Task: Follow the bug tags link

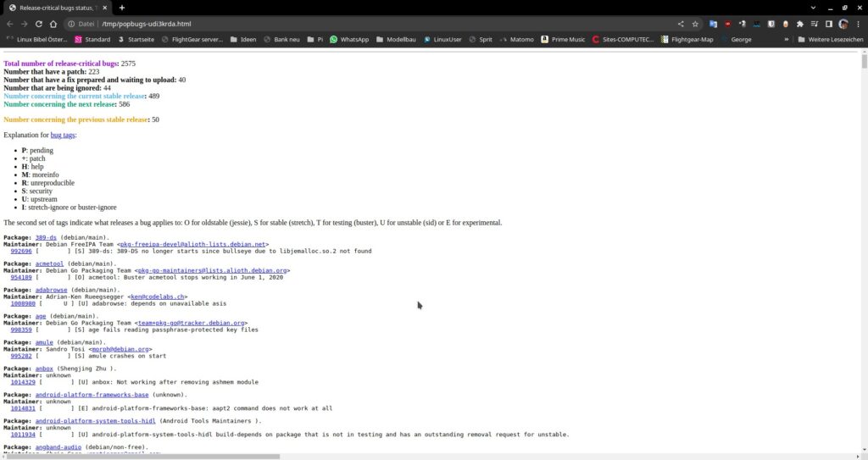Action: pos(63,135)
